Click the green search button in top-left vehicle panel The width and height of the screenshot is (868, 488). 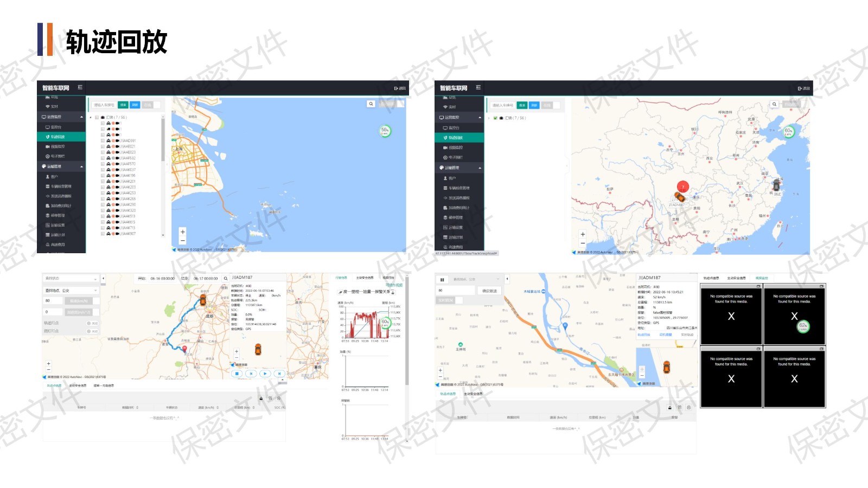[x=123, y=105]
